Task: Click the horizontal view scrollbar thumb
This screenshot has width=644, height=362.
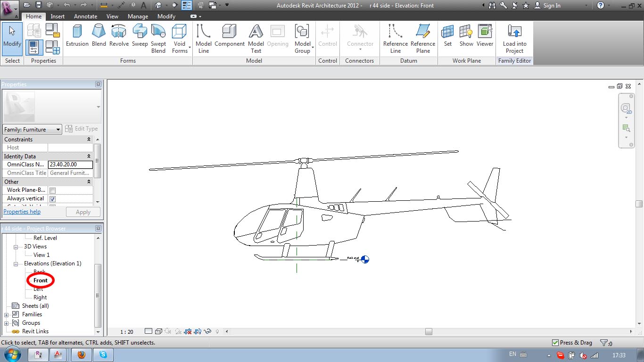Action: [x=429, y=332]
